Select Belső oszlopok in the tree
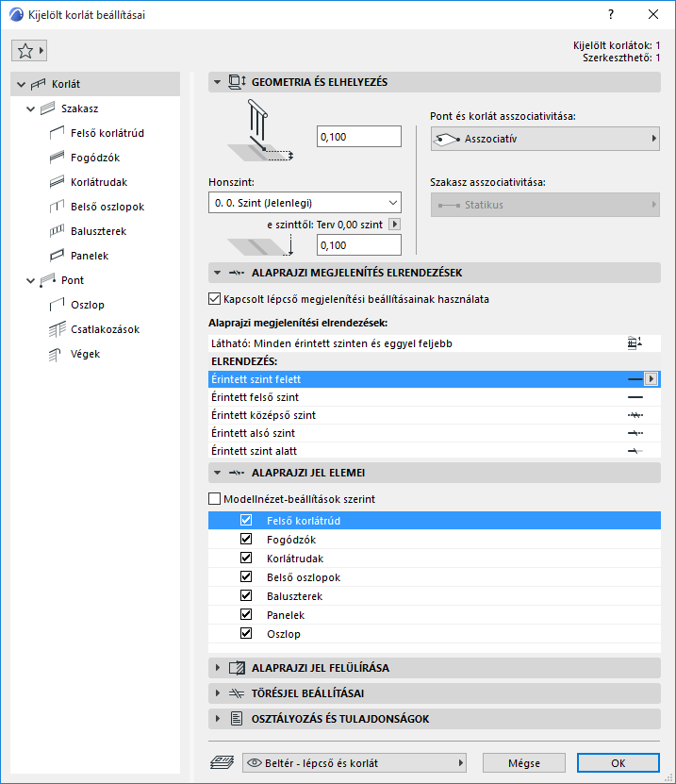Viewport: 676px width, 784px height. 107,207
